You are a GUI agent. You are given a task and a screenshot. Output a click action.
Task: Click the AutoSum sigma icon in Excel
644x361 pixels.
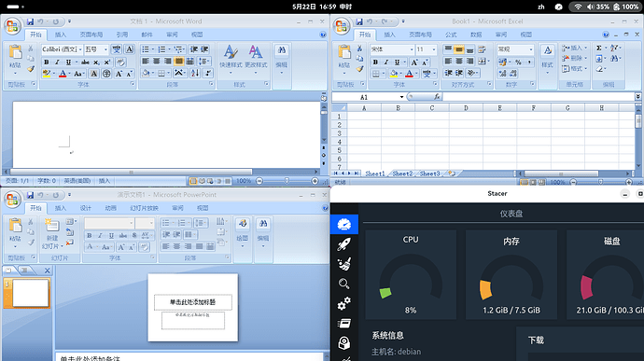click(599, 49)
